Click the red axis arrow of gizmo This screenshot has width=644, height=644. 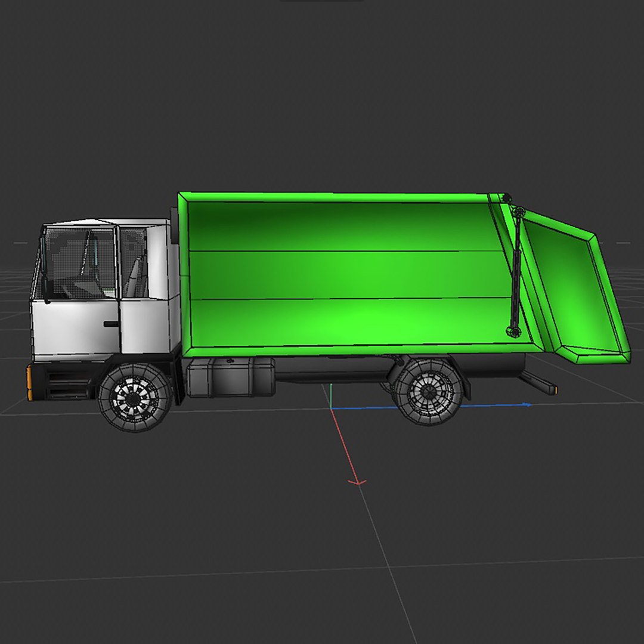(x=357, y=481)
